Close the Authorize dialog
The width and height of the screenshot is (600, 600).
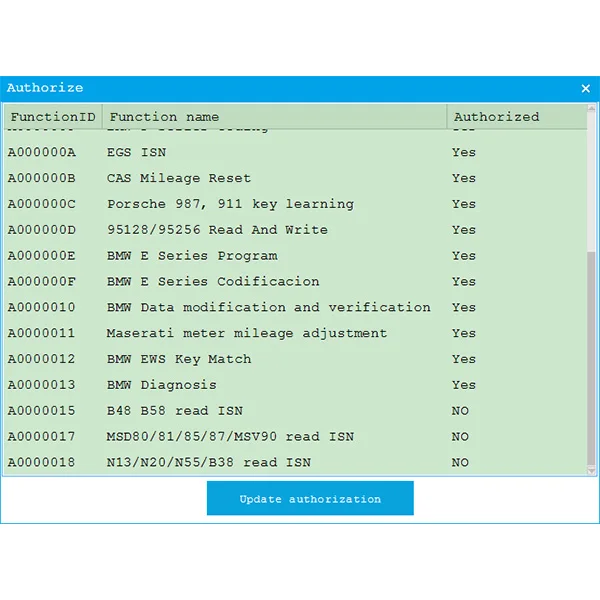pos(585,88)
